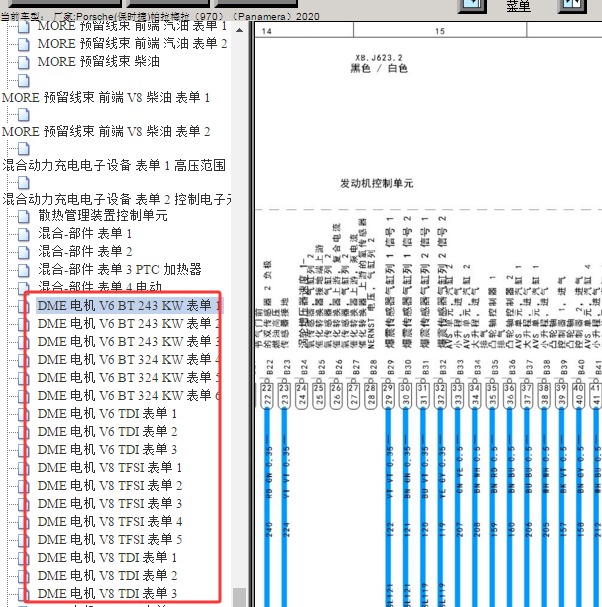Click connector pin 28 on the diagram
602x607 pixels.
tap(370, 395)
